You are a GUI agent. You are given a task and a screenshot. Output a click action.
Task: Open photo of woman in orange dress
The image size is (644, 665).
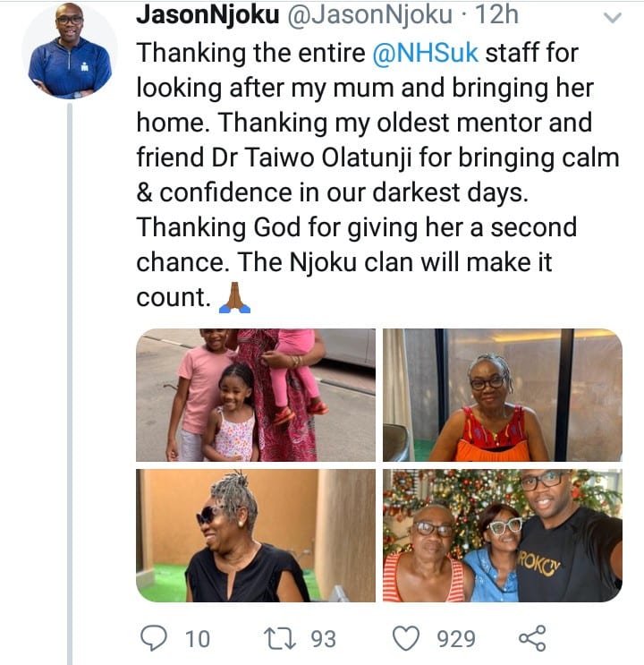(502, 395)
